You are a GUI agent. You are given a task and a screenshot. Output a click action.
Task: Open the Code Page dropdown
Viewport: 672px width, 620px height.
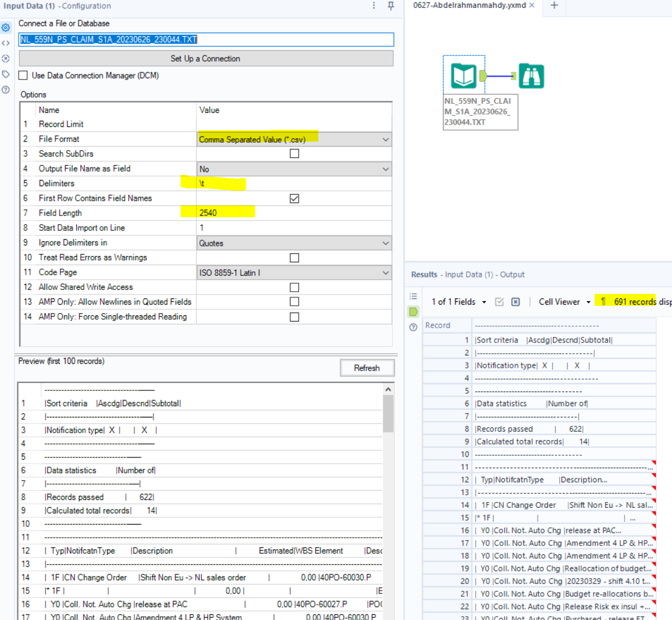[x=386, y=272]
